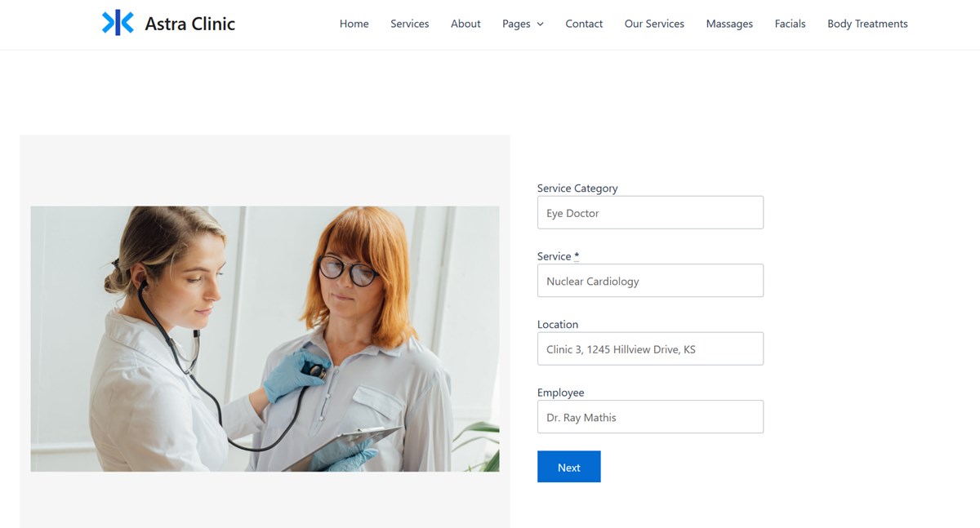Navigate to the Contact page
980x528 pixels.
coord(584,24)
